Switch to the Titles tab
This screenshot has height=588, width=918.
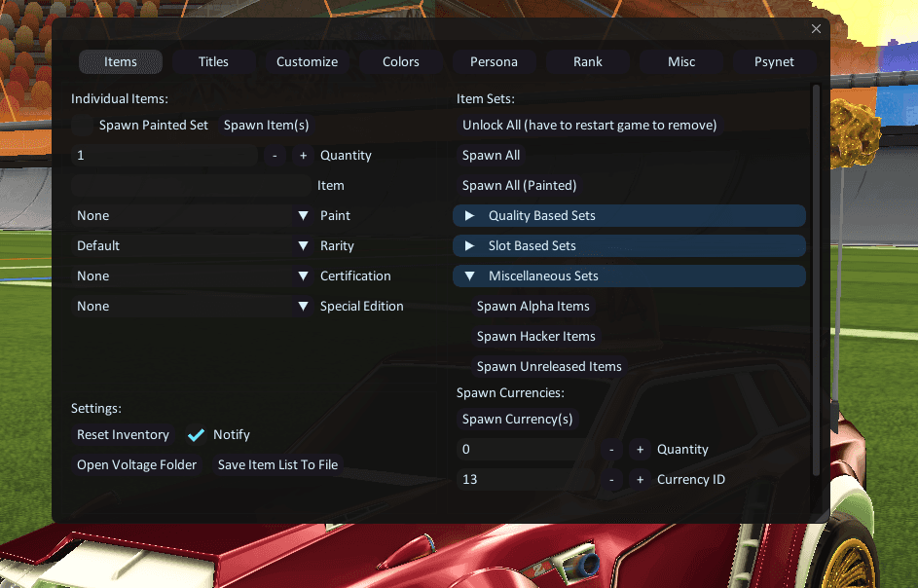coord(214,62)
